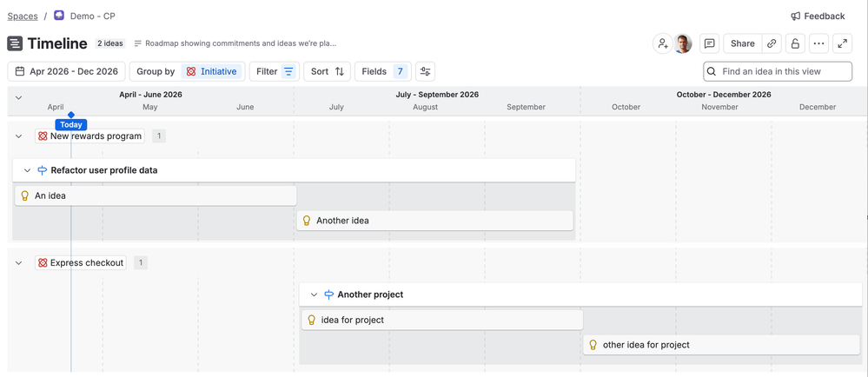Viewport: 868px width, 377px height.
Task: Toggle the view lock icon
Action: click(x=795, y=43)
